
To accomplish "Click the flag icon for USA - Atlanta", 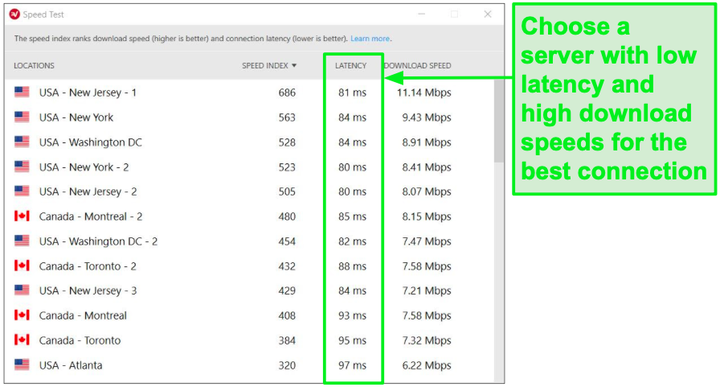I will point(22,365).
